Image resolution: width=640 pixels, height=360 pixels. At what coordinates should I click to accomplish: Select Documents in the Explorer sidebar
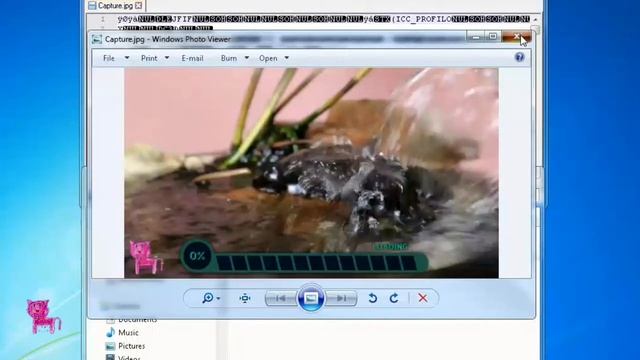tap(138, 320)
